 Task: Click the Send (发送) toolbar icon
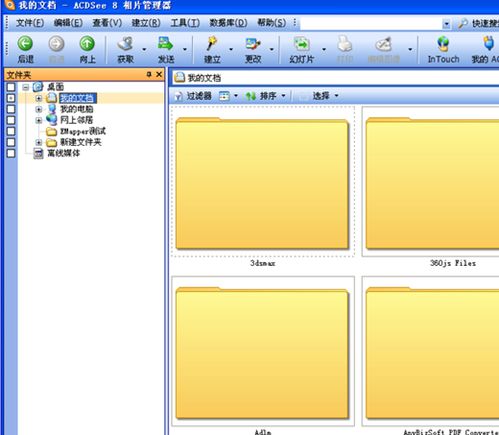[x=165, y=44]
